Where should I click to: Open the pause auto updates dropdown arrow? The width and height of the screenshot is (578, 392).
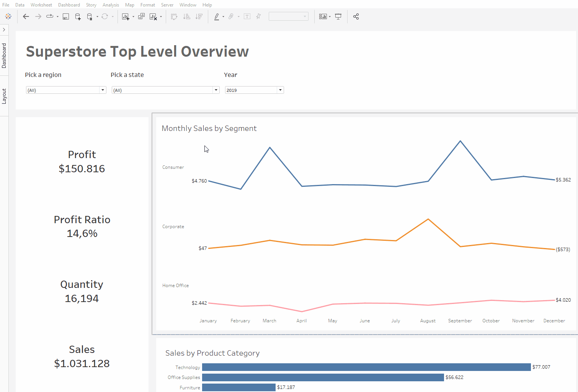(x=97, y=17)
